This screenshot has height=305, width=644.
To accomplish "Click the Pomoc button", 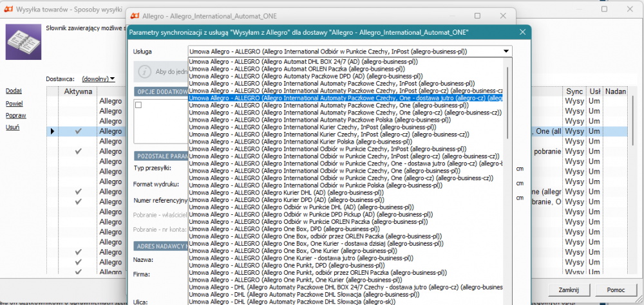I will 616,290.
